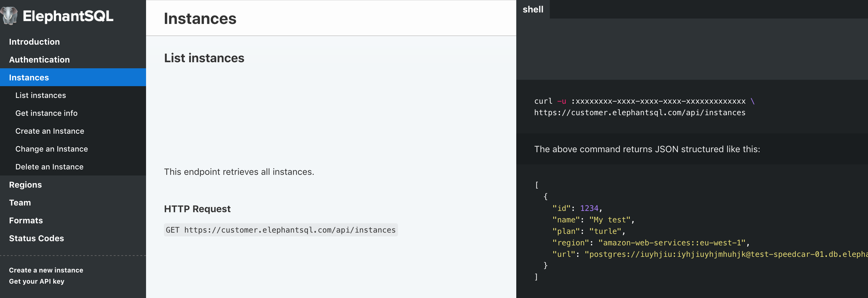Image resolution: width=868 pixels, height=298 pixels.
Task: Jump to List instances subsection
Action: tap(40, 95)
